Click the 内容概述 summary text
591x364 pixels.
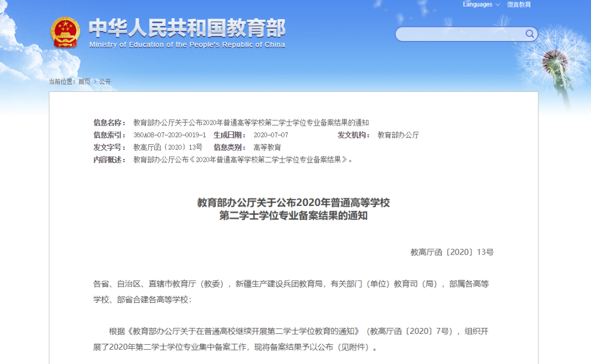[x=243, y=160]
